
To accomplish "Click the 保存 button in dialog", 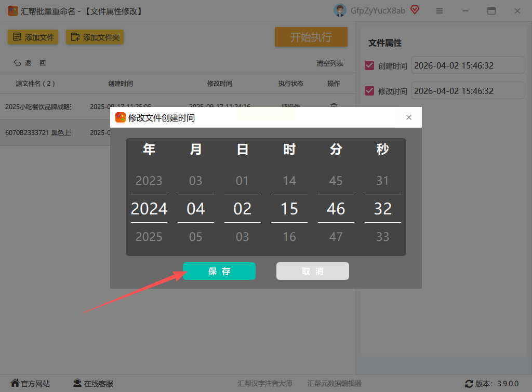I will [x=219, y=271].
